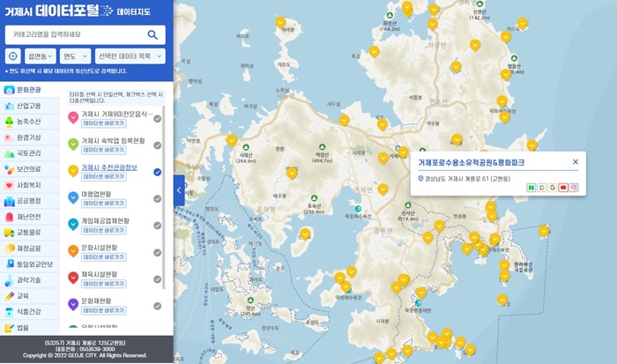Expand the 연도 year dropdown
This screenshot has height=364, width=617.
[75, 56]
